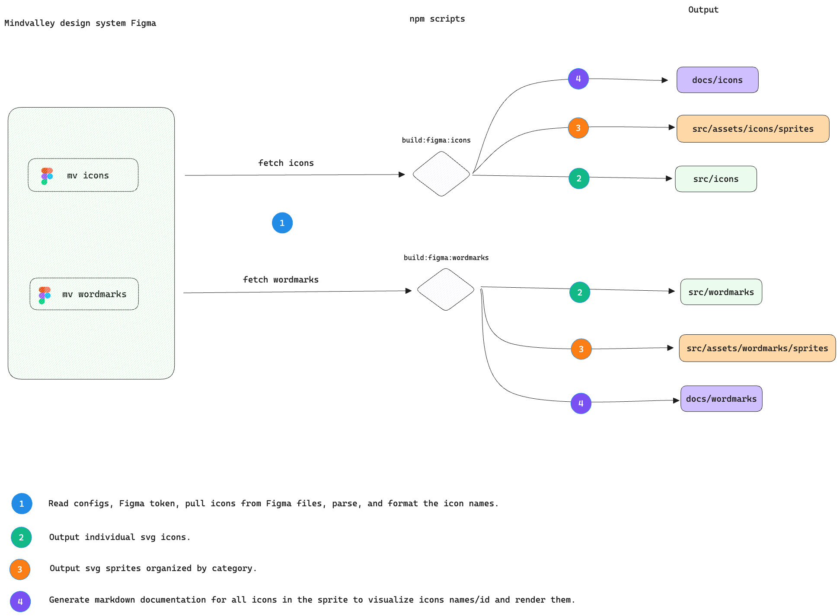The height and width of the screenshot is (616, 840).
Task: Click the 'build:figma:wordmarks' label text
Action: [446, 257]
